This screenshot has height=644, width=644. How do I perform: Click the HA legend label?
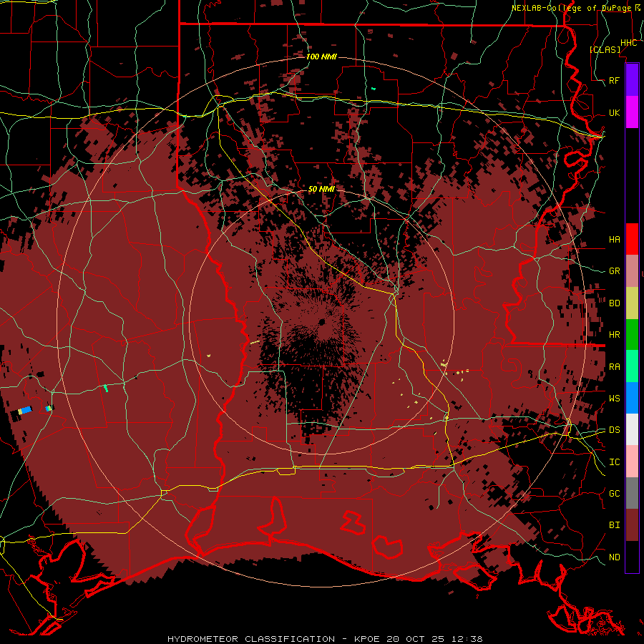click(614, 239)
